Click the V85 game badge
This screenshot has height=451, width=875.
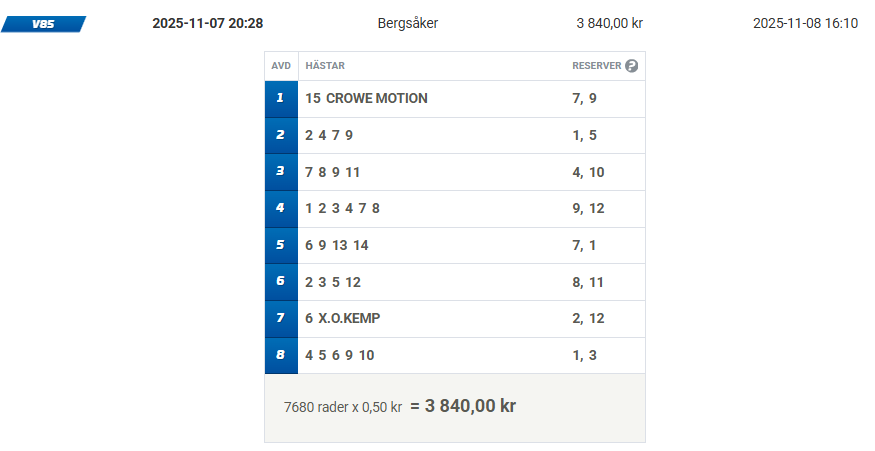(x=43, y=23)
